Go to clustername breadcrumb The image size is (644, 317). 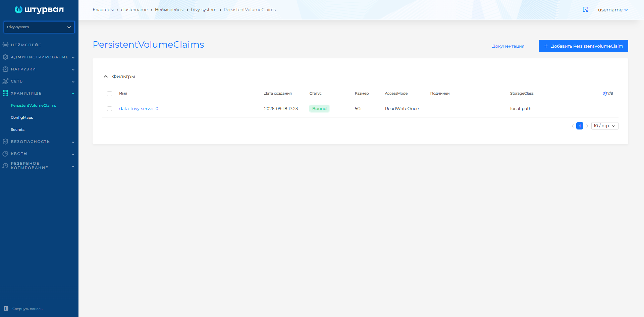(x=134, y=10)
